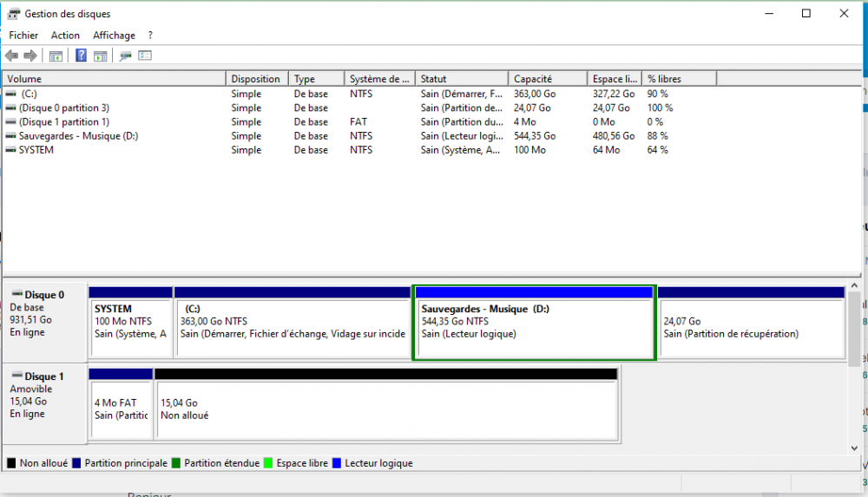
Task: Click the down arrow of the disk pane scrollbar
Action: pyautogui.click(x=852, y=448)
